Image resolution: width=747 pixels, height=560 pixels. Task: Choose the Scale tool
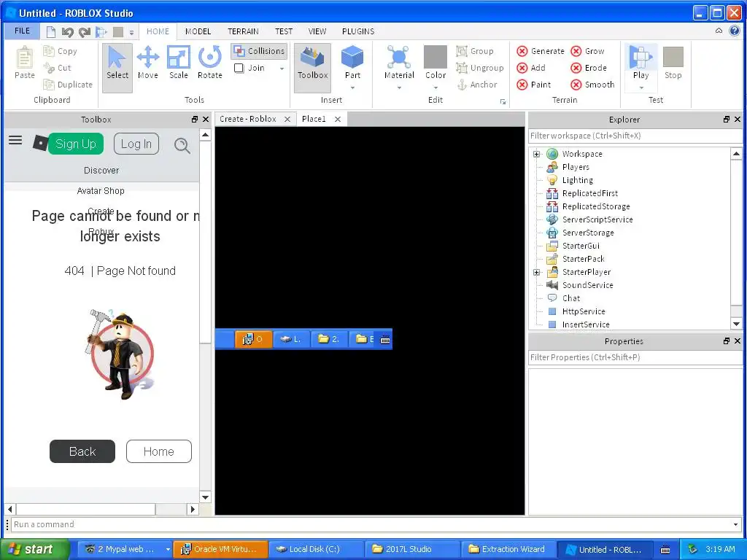(178, 63)
